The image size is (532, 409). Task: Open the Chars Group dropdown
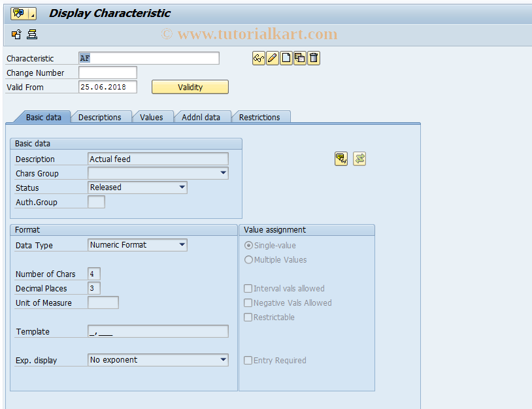tap(223, 173)
